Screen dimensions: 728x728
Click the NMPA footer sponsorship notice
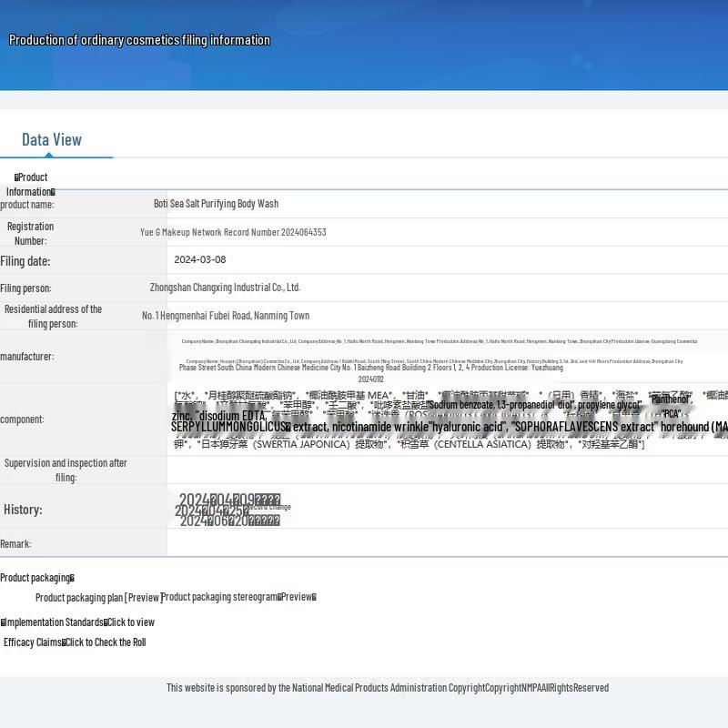point(387,688)
